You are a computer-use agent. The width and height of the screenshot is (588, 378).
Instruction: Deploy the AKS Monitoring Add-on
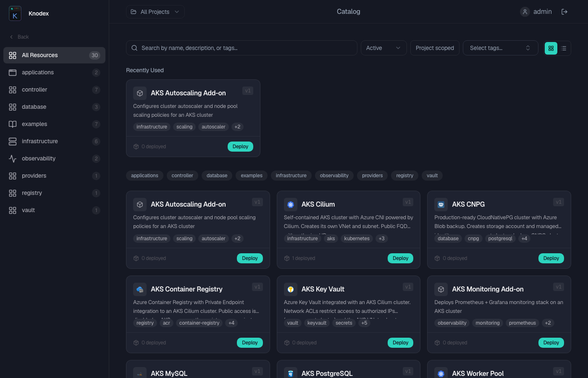(551, 343)
